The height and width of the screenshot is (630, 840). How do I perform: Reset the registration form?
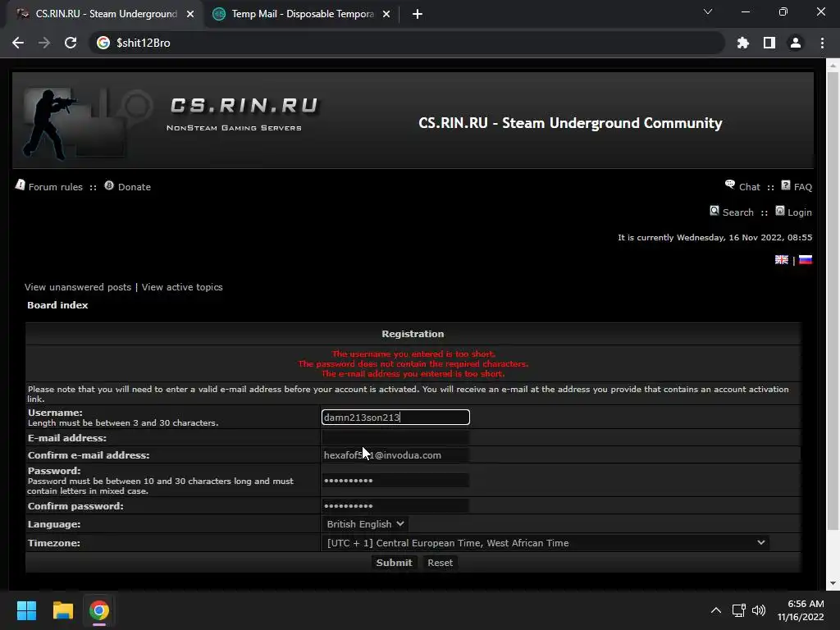440,563
